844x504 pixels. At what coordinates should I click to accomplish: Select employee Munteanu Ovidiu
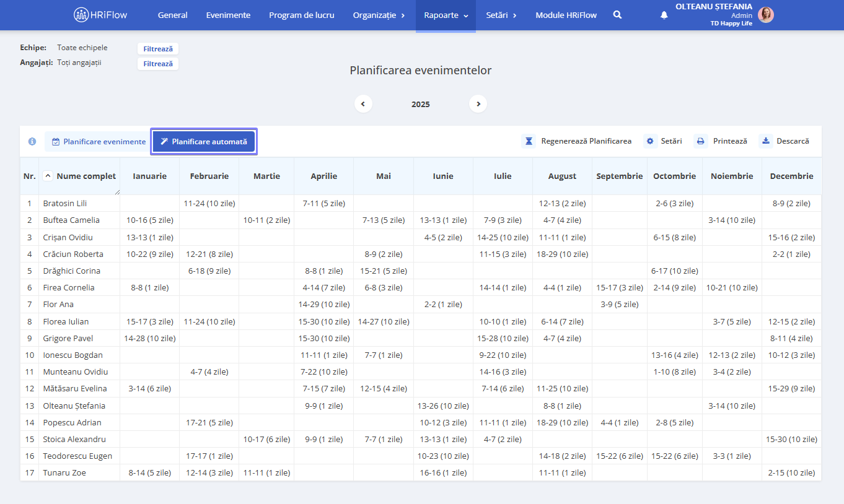[76, 371]
